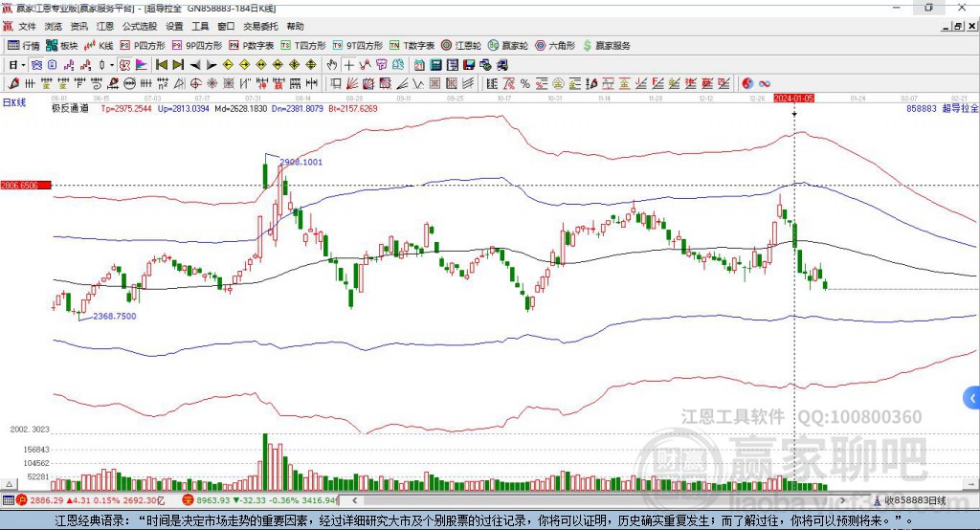Viewport: 980px width, 530px height.
Task: Open the P四方形 tool
Action: tap(143, 46)
